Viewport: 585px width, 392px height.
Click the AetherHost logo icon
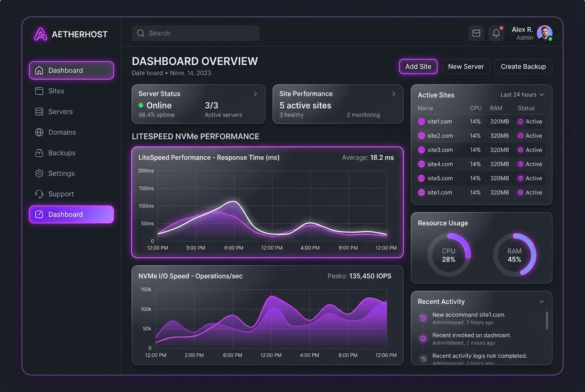(41, 34)
